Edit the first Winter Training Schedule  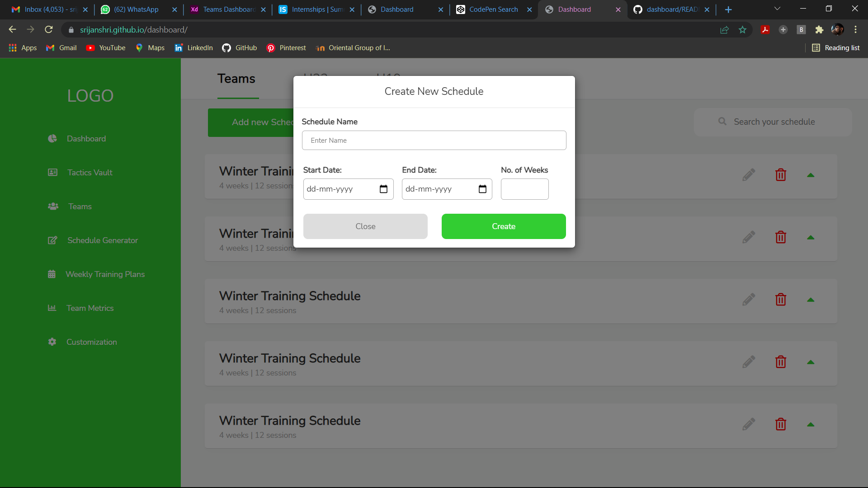[x=749, y=175]
